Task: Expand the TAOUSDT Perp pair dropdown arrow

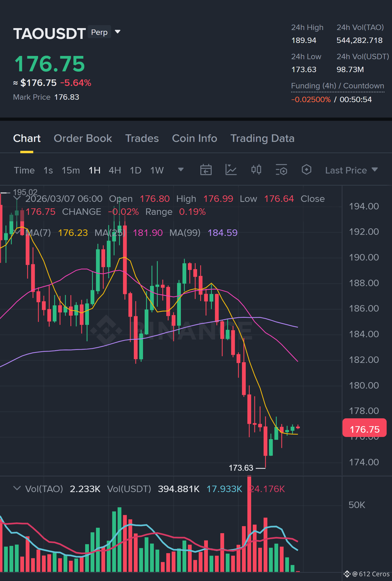Action: [118, 32]
